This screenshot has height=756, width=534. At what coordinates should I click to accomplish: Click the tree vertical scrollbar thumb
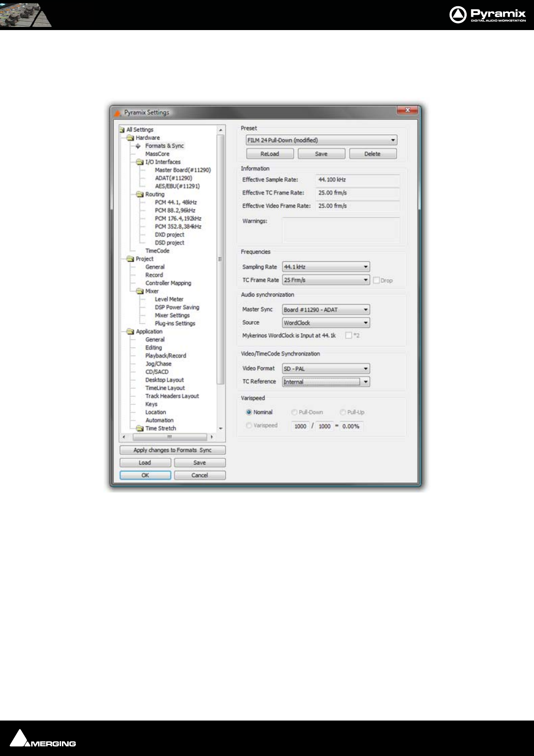[220, 259]
